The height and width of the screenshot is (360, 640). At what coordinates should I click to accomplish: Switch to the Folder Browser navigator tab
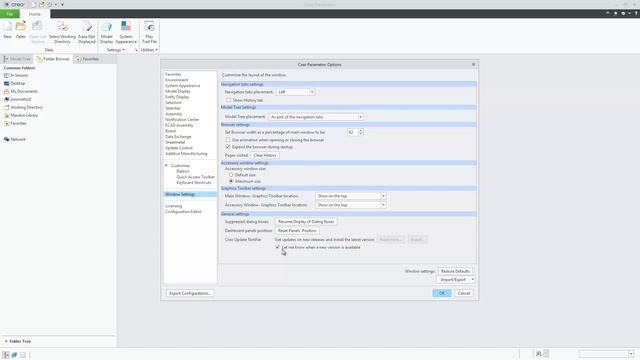53,59
